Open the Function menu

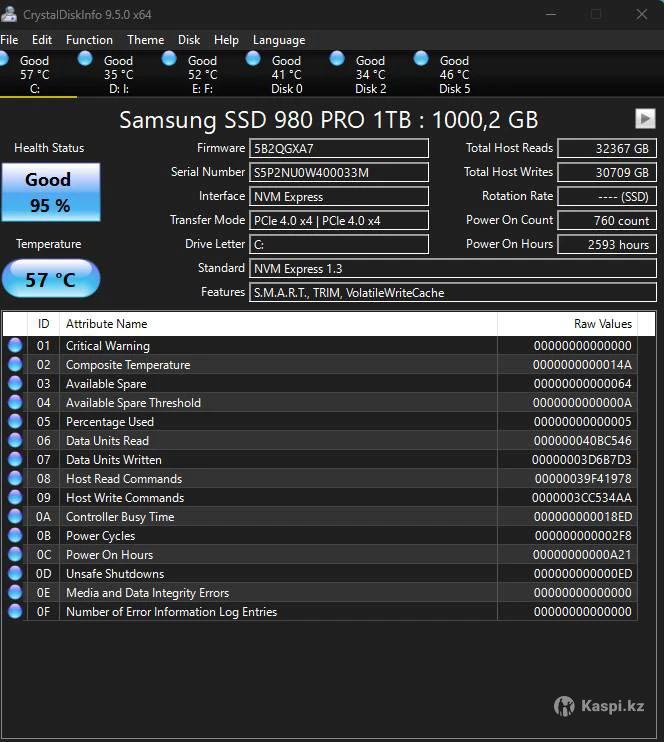coord(89,40)
